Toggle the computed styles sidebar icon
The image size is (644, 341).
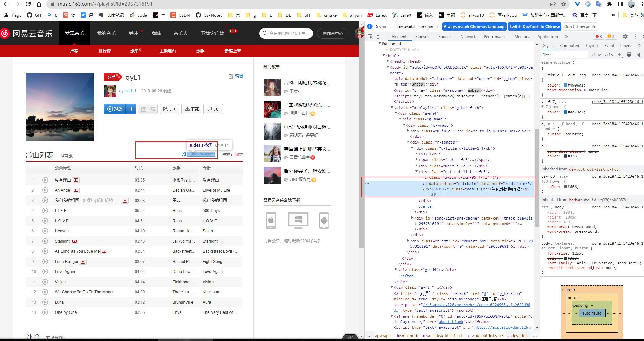pos(638,55)
